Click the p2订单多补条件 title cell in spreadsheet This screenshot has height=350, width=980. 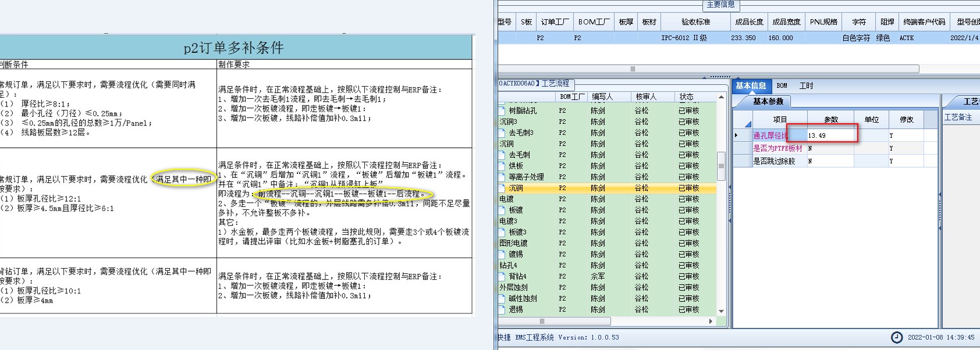pos(234,48)
